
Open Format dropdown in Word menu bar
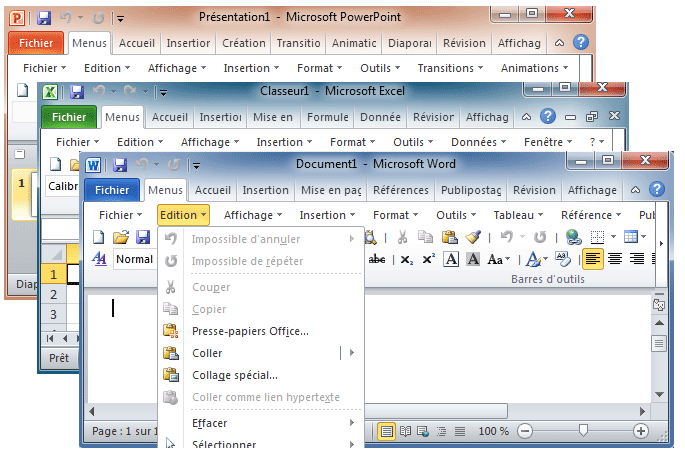click(x=395, y=215)
